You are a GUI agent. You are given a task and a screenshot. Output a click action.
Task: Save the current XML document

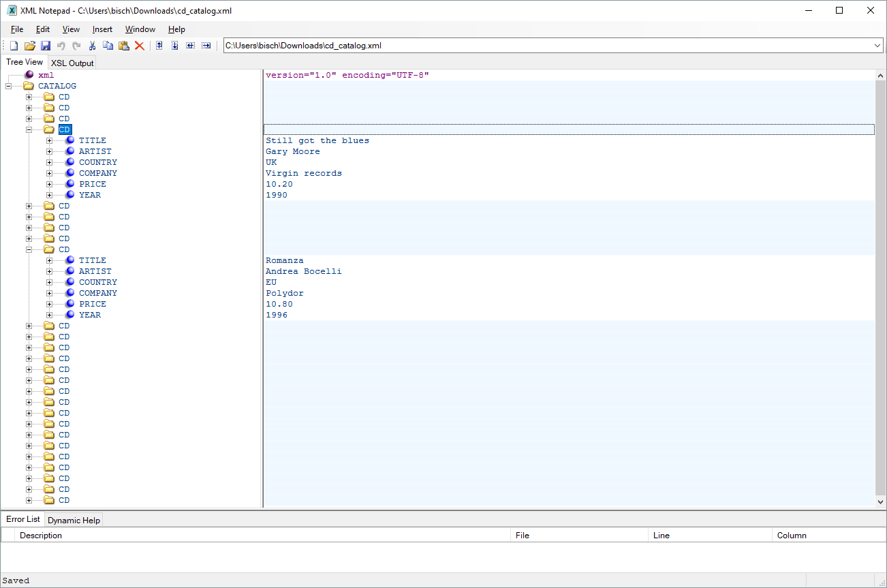tap(46, 45)
